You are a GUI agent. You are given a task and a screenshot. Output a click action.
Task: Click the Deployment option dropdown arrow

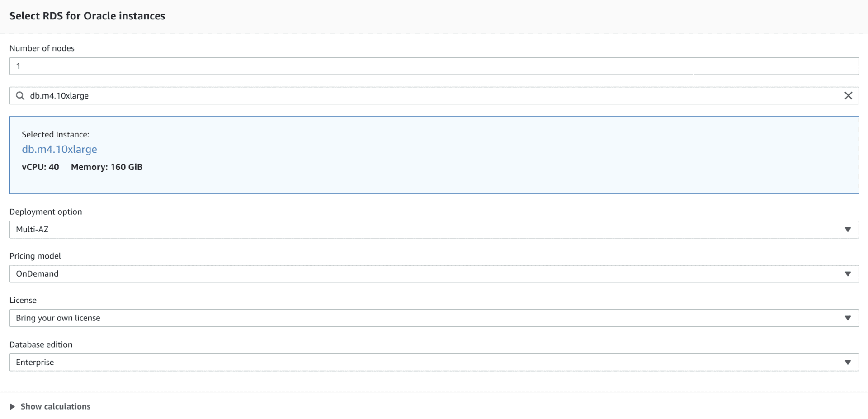[x=848, y=230]
